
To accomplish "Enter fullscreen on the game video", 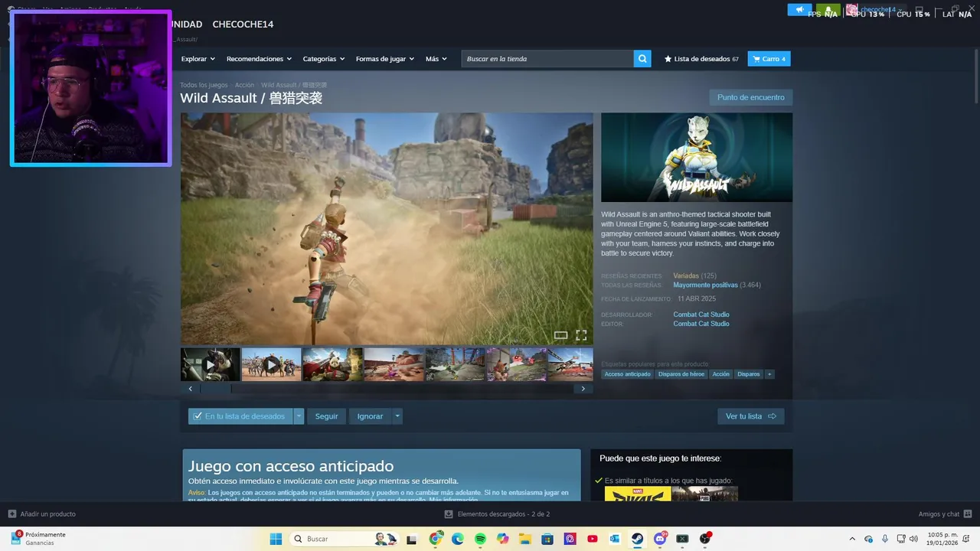I will pyautogui.click(x=581, y=335).
